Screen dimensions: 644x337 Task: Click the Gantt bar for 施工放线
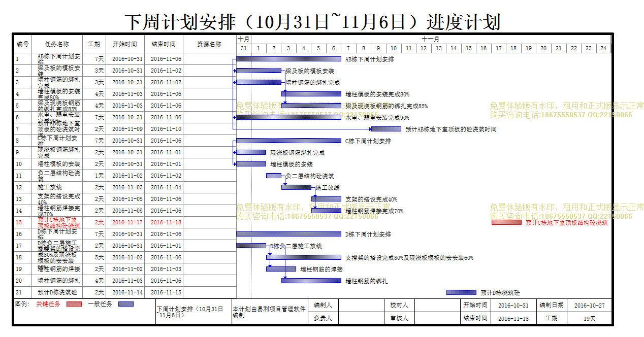pos(296,187)
